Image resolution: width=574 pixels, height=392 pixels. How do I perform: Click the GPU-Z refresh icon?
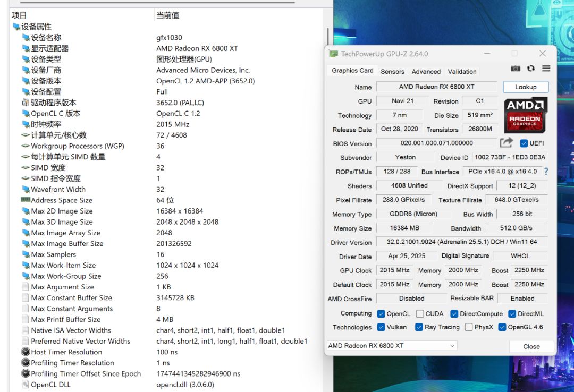click(x=531, y=69)
